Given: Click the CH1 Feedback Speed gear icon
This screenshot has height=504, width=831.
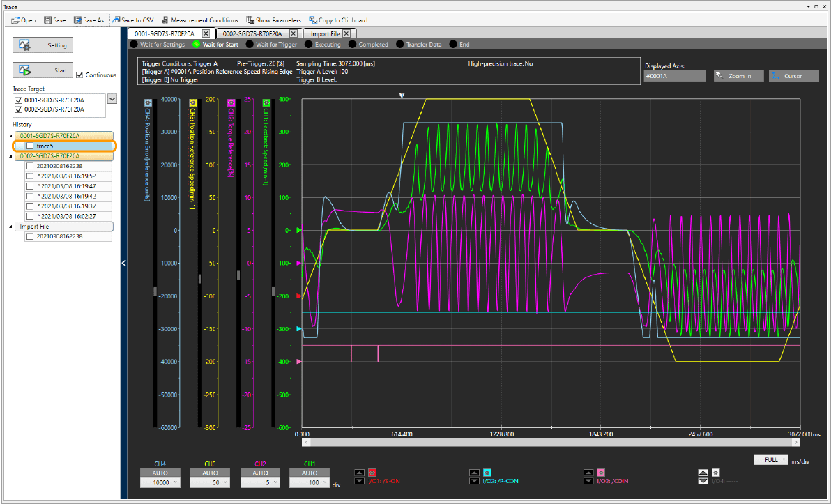Looking at the screenshot, I should coord(266,102).
